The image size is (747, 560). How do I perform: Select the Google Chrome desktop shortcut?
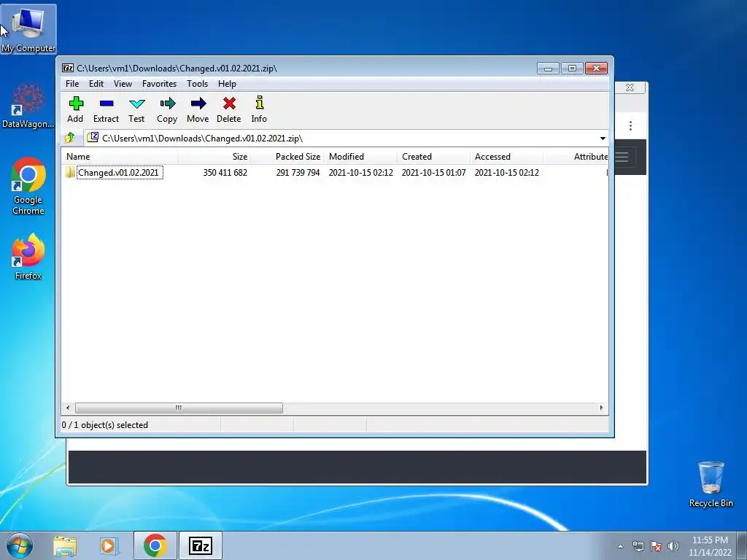pyautogui.click(x=28, y=186)
